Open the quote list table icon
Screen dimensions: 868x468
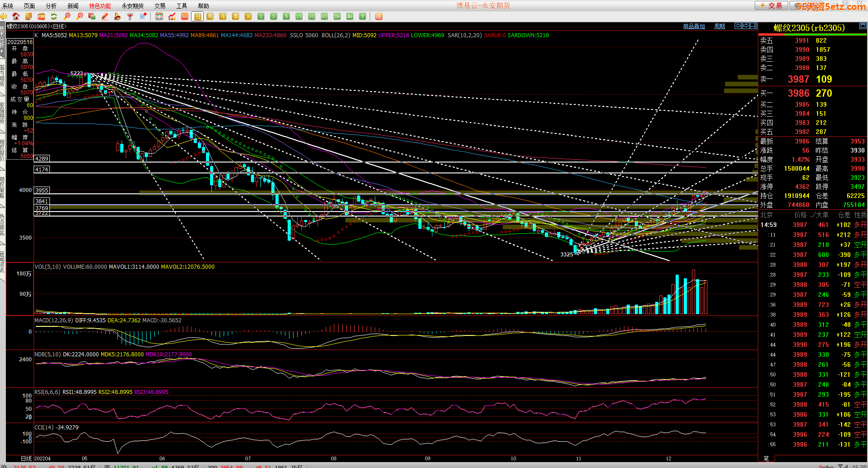point(159,16)
